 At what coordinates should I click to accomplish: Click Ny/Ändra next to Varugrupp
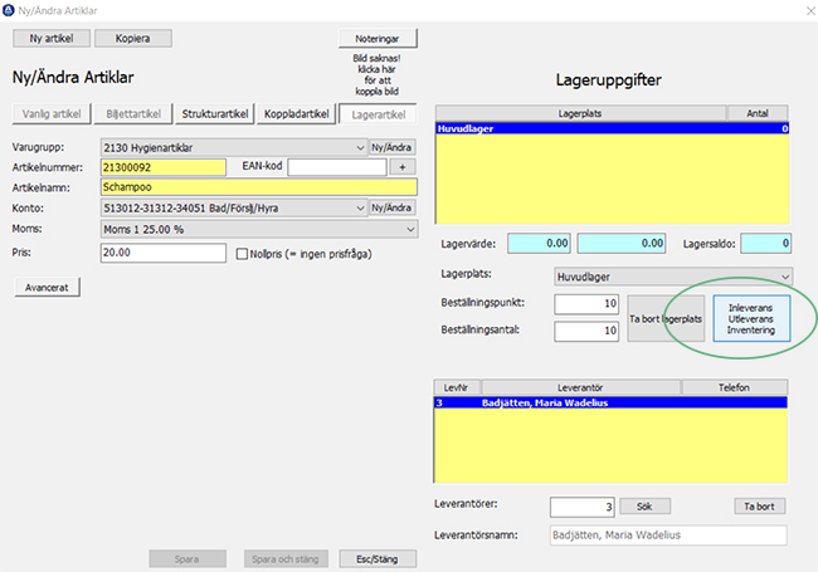[x=392, y=148]
